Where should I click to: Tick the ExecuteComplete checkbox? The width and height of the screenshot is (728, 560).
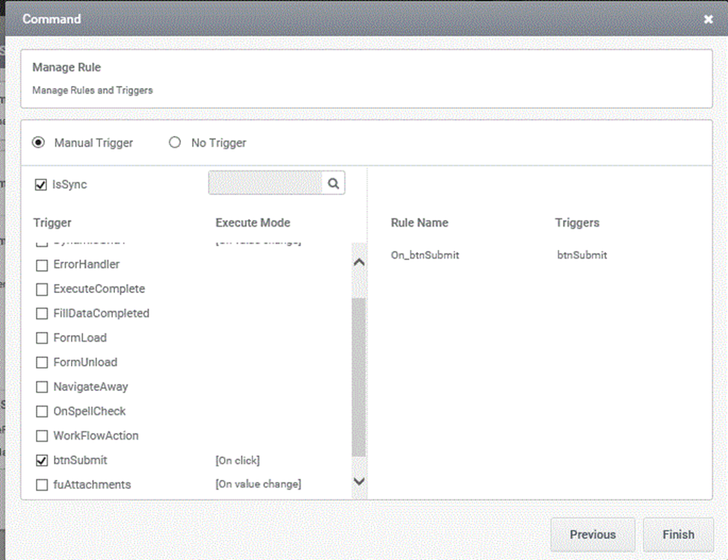42,289
